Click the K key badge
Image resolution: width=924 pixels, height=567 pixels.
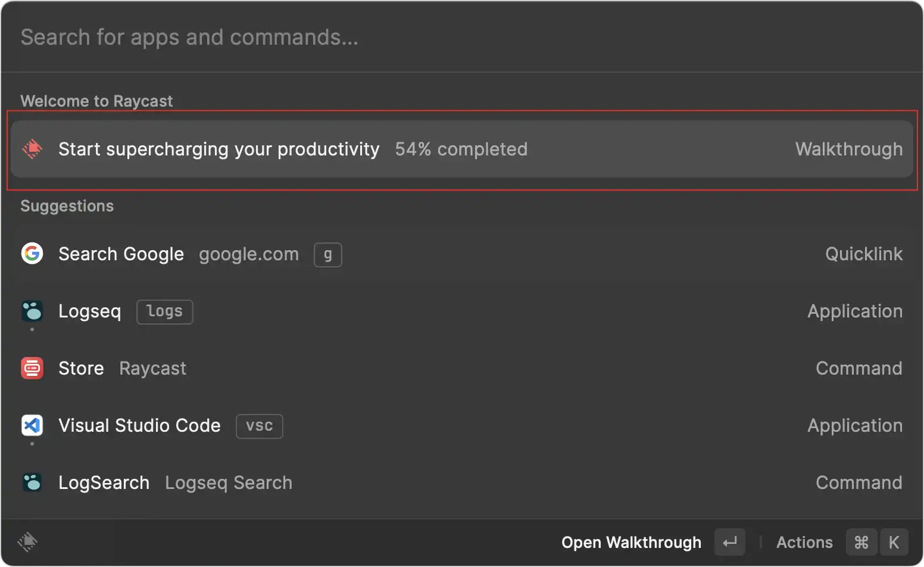894,543
